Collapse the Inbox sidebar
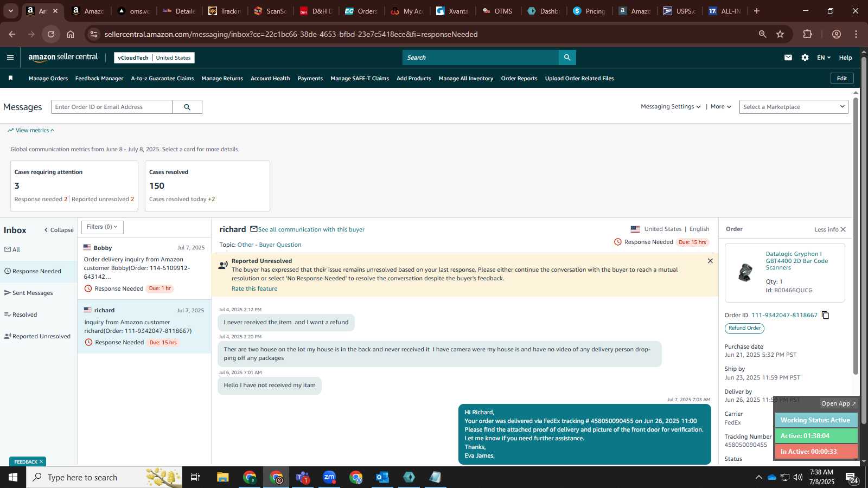 59,230
